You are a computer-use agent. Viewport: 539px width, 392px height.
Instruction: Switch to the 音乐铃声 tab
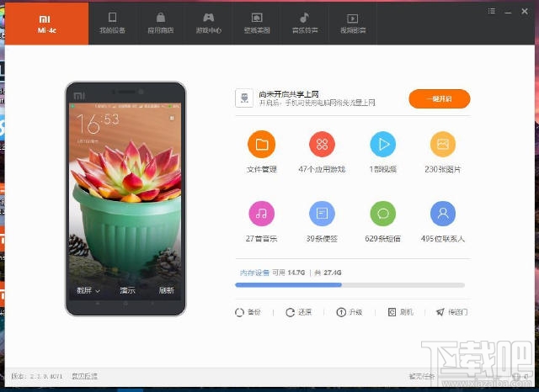pos(305,23)
